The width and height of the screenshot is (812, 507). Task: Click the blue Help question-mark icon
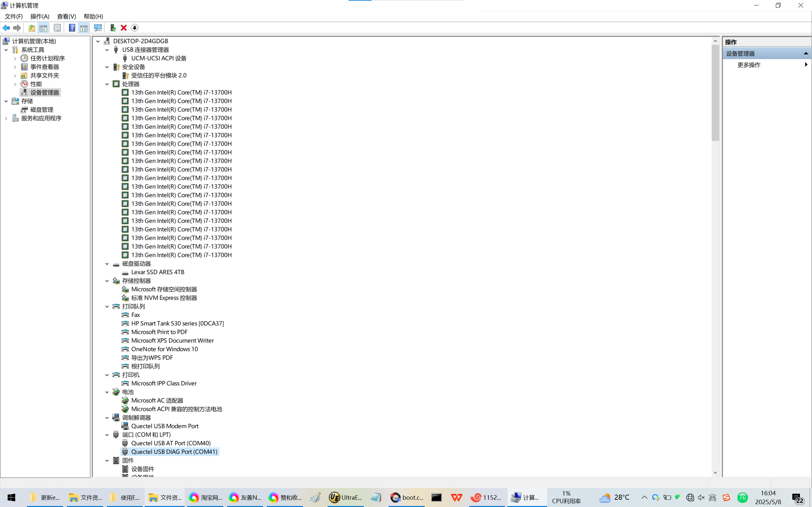click(x=72, y=28)
